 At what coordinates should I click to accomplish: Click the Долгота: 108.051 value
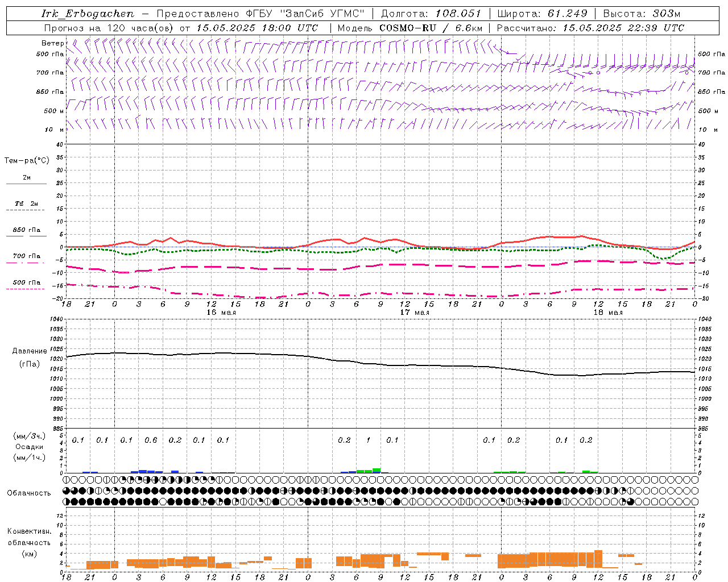431,14
